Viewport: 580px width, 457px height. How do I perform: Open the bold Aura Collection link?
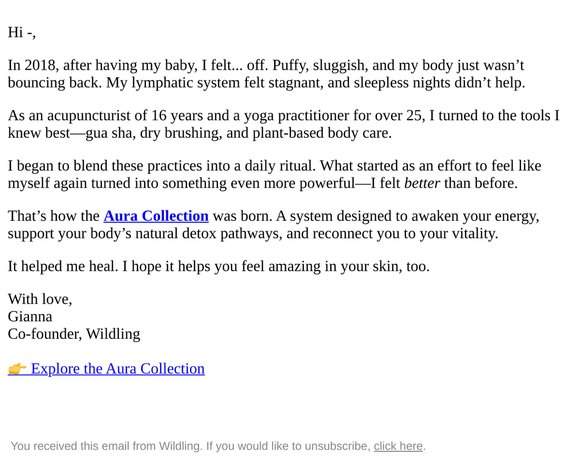point(156,216)
